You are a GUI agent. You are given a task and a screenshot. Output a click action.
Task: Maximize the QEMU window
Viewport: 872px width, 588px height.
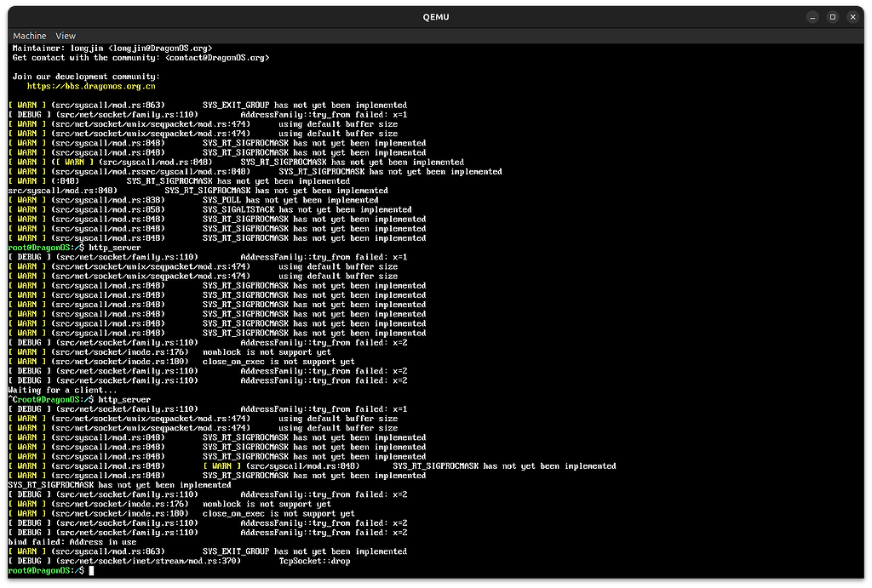(x=832, y=17)
